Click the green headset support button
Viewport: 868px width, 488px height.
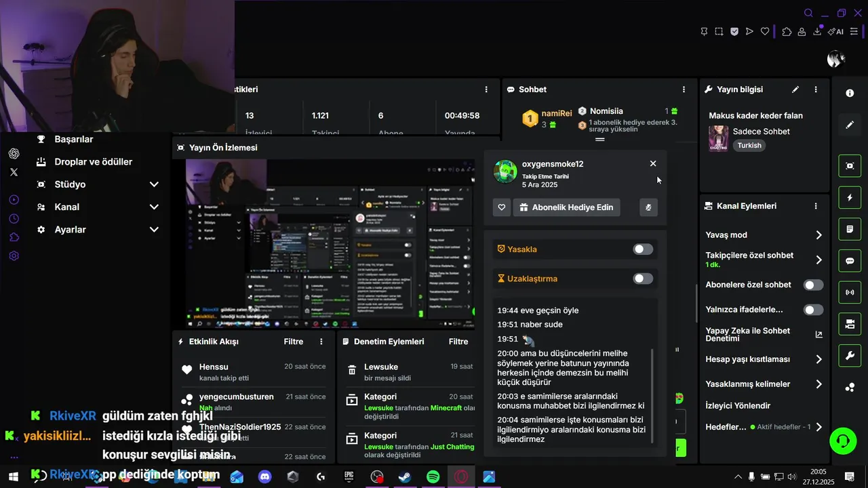[843, 441]
